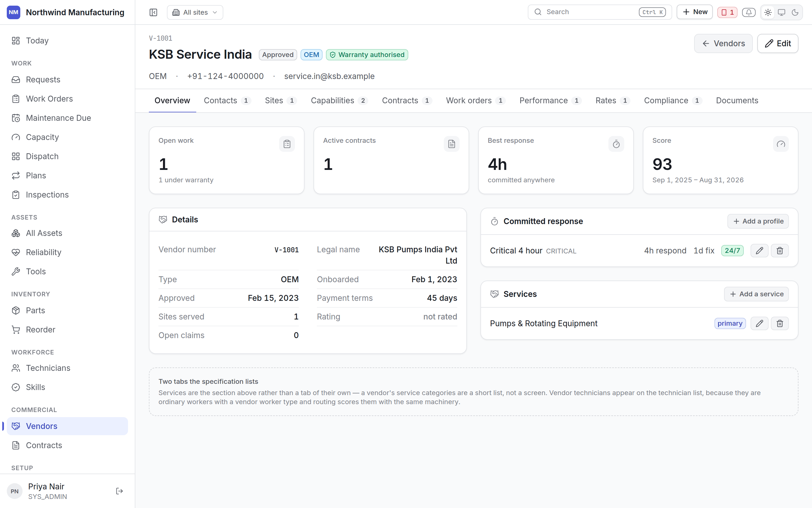This screenshot has width=812, height=508.
Task: Edit the Critical 4 hour profile
Action: pos(759,251)
